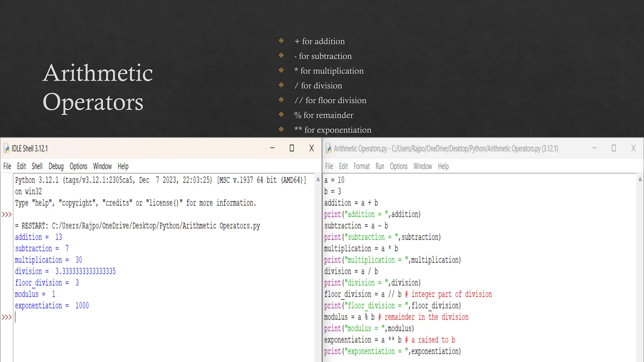
Task: Open the Debug menu in IDLE Shell
Action: click(56, 166)
